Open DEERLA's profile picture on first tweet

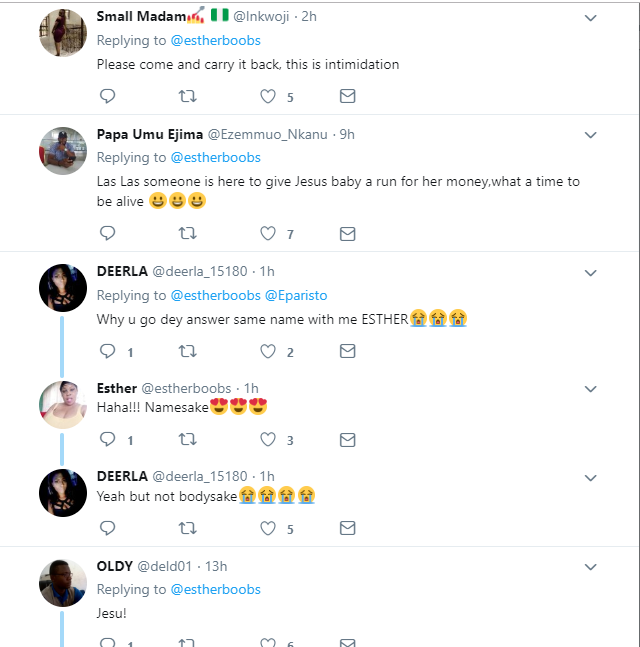coord(63,289)
